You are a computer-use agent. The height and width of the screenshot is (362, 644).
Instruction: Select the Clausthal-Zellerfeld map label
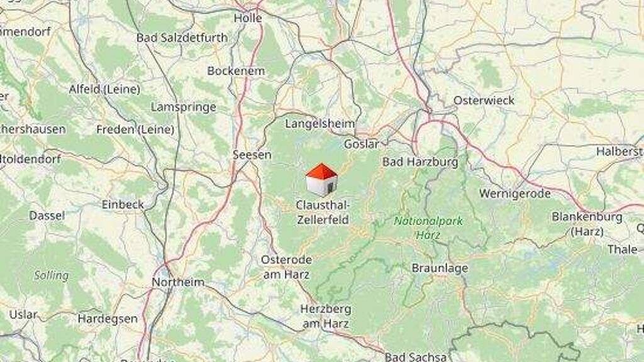coord(323,212)
